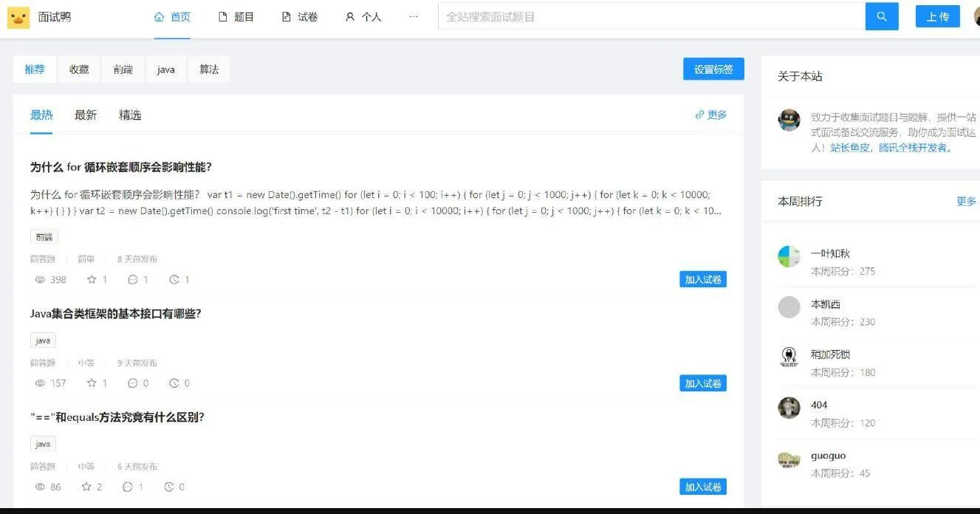Click the 上传 upload button
Viewport: 980px width, 514px height.
936,16
